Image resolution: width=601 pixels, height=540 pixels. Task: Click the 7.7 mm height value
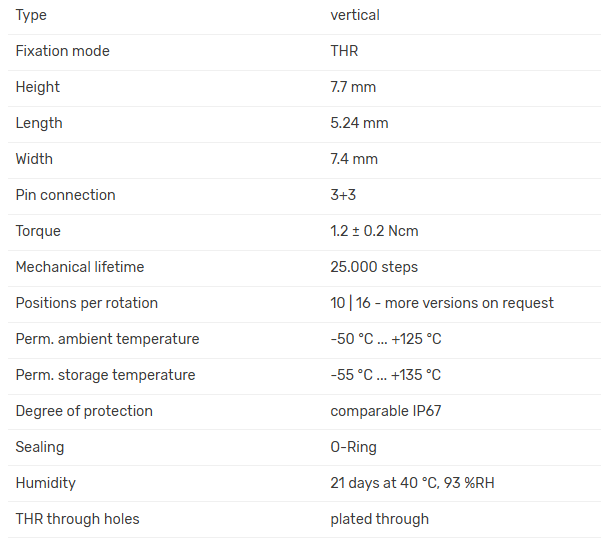(x=353, y=87)
